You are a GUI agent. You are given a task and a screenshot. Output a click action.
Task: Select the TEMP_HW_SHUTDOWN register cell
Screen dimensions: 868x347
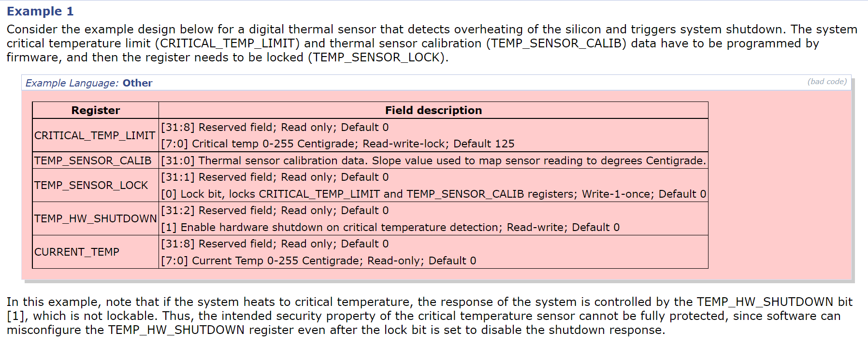click(x=95, y=218)
